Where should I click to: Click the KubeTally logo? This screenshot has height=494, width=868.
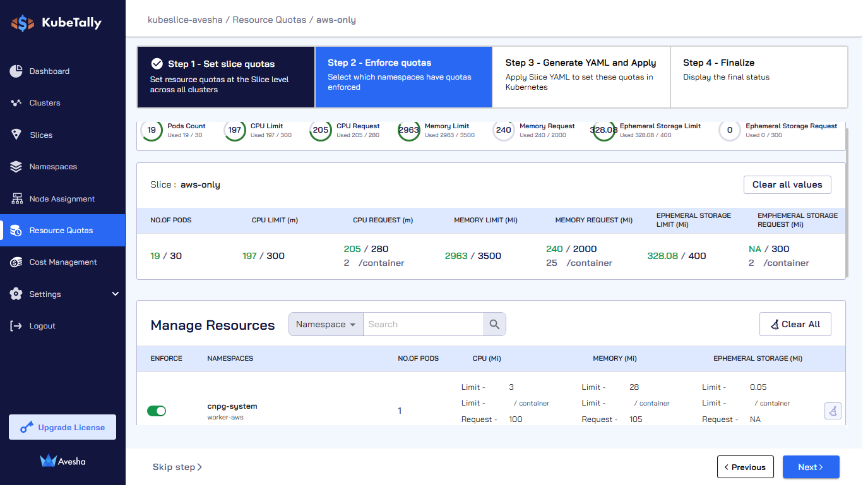coord(56,23)
